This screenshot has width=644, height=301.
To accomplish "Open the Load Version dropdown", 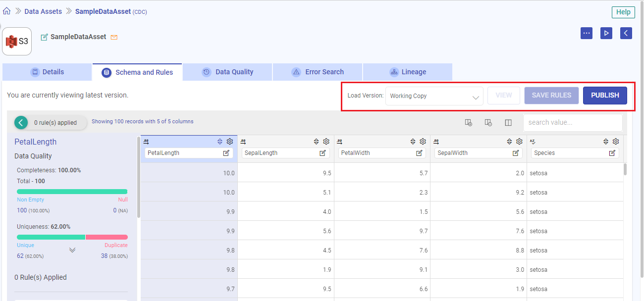I will [433, 96].
